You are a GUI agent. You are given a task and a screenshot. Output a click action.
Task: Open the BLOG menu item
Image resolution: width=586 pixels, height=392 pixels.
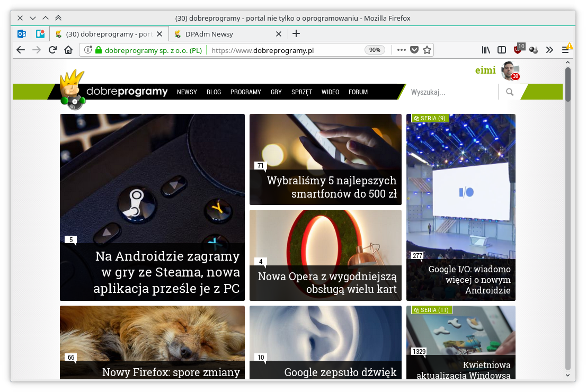pos(214,92)
